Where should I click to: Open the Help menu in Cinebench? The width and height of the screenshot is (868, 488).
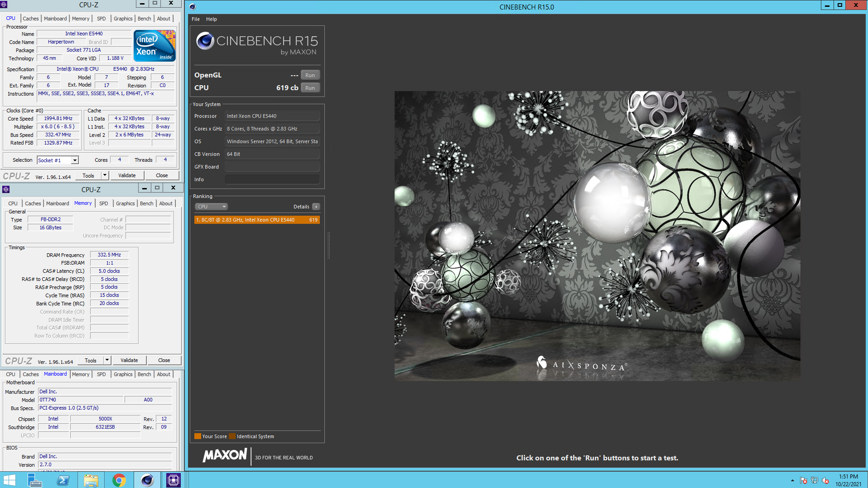(x=211, y=19)
